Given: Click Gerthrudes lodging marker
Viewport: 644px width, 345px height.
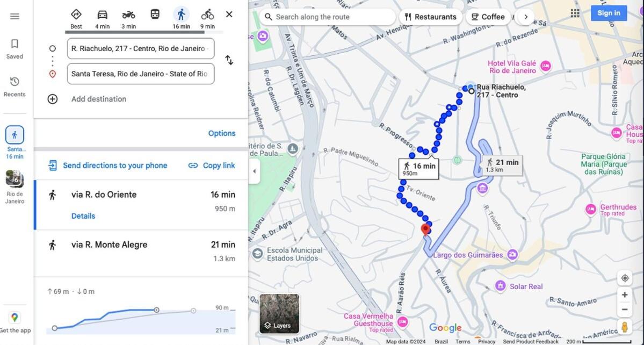Looking at the screenshot, I should [591, 210].
